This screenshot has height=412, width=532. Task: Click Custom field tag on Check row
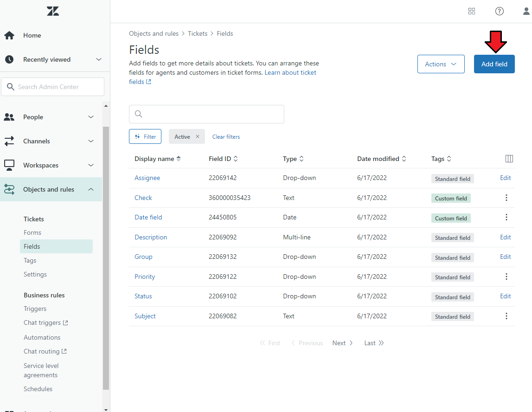[451, 198]
